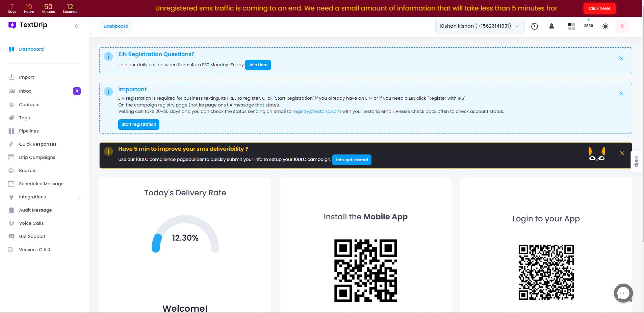Open the Dashboard sidebar item
Image resolution: width=644 pixels, height=313 pixels.
click(31, 49)
